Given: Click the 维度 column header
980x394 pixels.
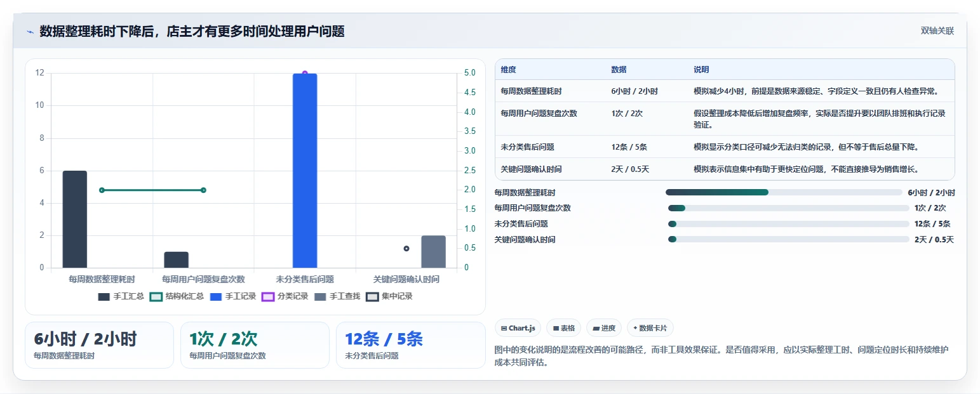Looking at the screenshot, I should pos(508,70).
